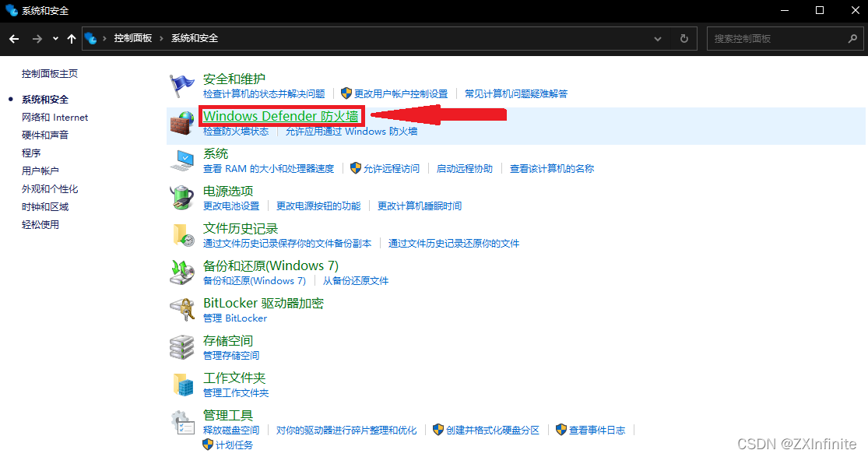This screenshot has height=457, width=868.
Task: Click 控制面板 breadcrumb in address bar
Action: click(133, 38)
